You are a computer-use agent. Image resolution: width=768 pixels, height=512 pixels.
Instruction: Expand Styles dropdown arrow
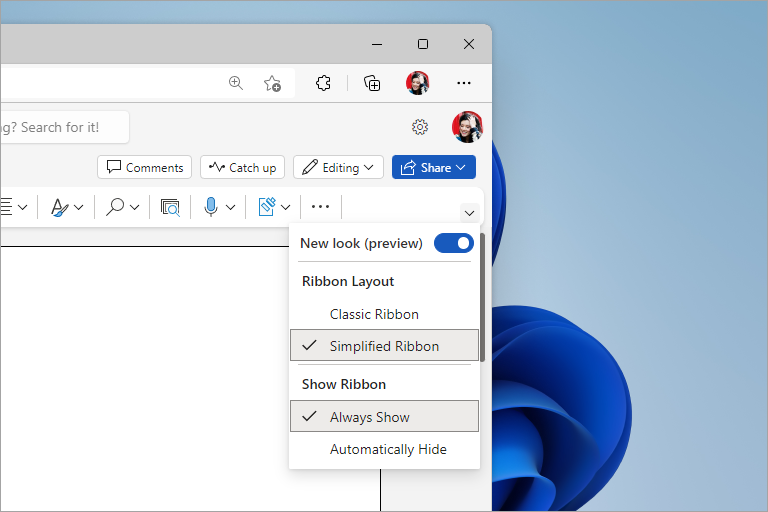click(78, 207)
